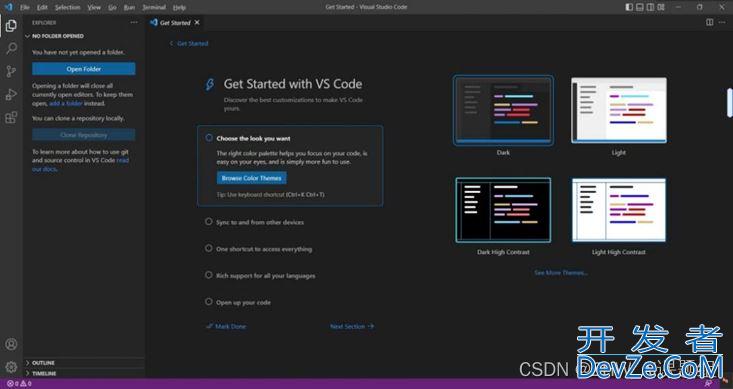Screen dimensions: 733x389
Task: Open the Help menu
Action: pyautogui.click(x=179, y=7)
